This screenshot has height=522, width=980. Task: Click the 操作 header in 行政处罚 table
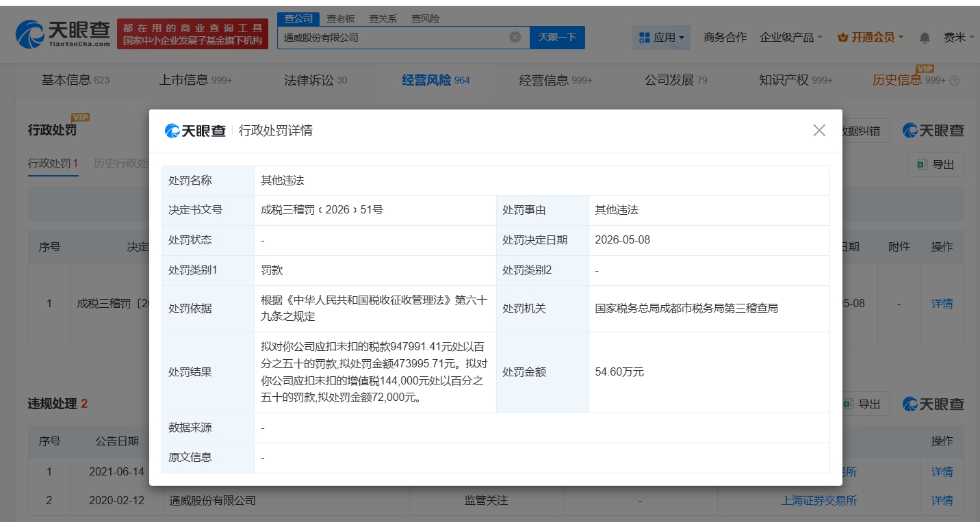(x=942, y=246)
